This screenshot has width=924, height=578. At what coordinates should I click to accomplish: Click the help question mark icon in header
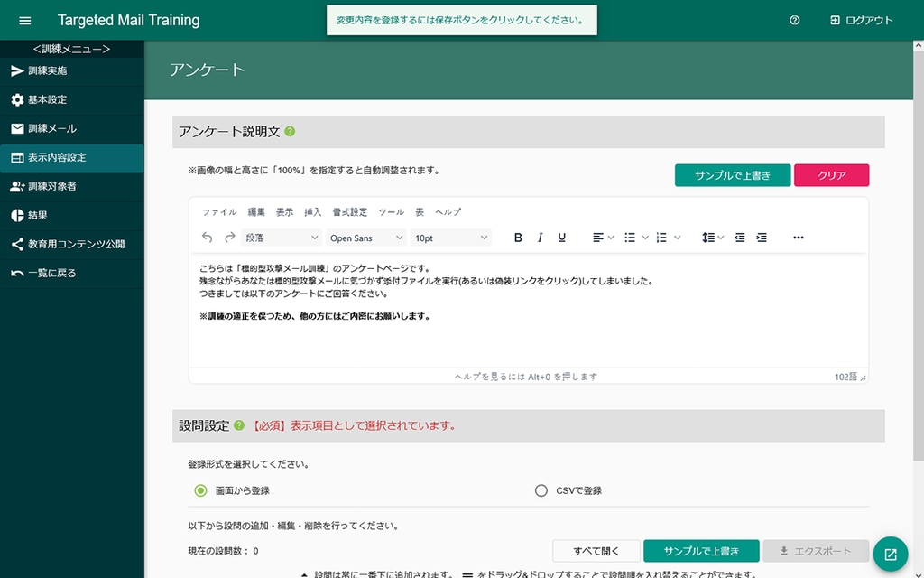point(794,21)
